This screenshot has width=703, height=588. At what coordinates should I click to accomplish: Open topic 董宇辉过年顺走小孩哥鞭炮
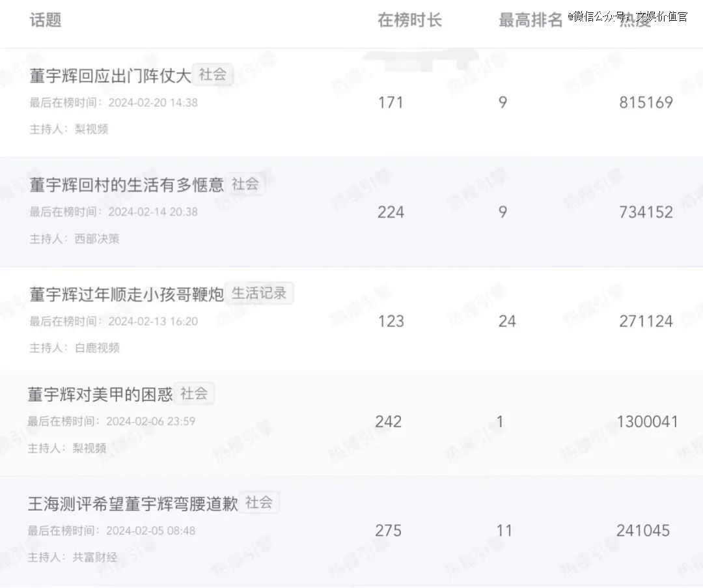[x=126, y=294]
